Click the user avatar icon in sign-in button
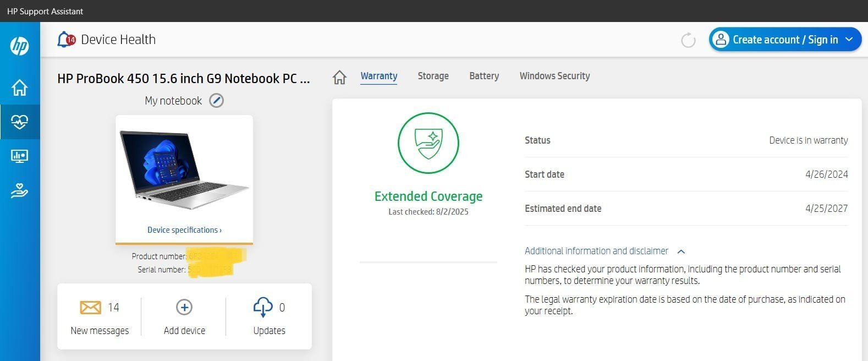Image resolution: width=868 pixels, height=361 pixels. pos(720,40)
